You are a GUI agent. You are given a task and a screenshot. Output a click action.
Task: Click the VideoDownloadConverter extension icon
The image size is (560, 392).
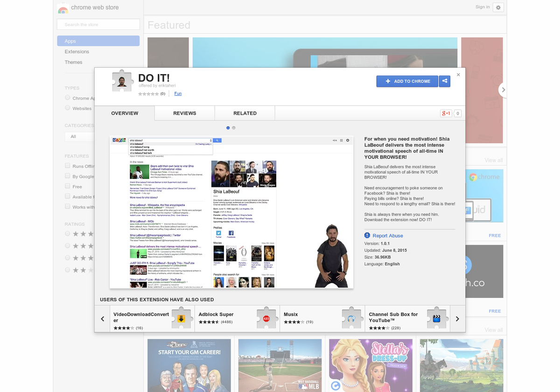pyautogui.click(x=181, y=317)
